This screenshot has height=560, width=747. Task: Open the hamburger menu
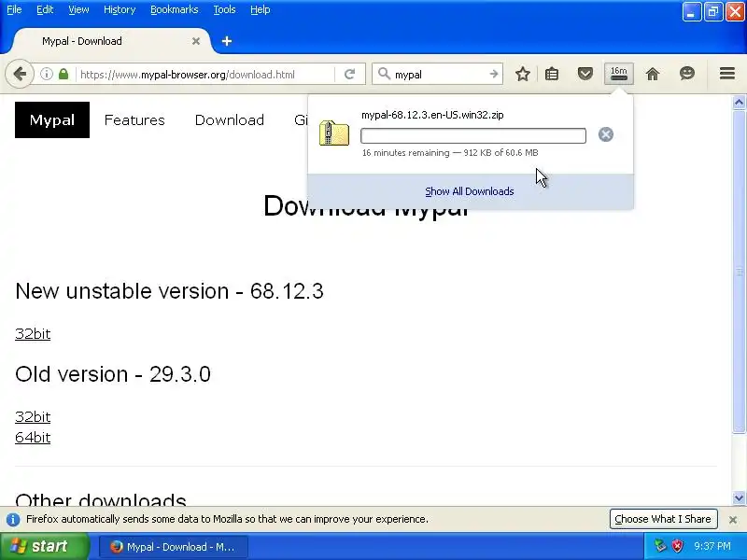coord(727,74)
